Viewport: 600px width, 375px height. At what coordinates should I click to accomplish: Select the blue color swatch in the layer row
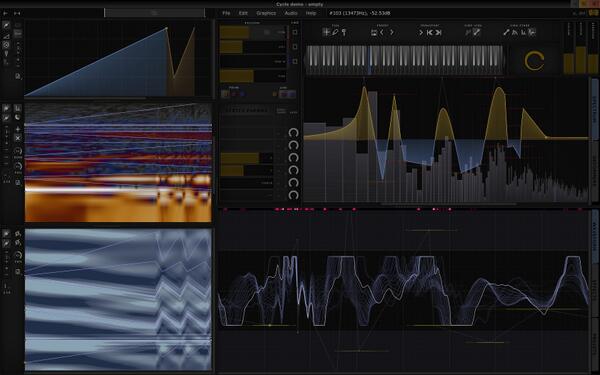(242, 94)
